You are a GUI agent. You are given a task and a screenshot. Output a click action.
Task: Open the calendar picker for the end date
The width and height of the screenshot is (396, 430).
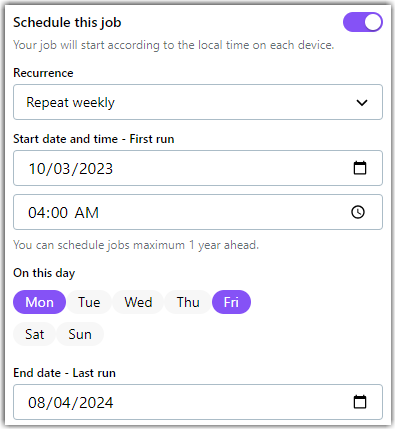point(360,402)
